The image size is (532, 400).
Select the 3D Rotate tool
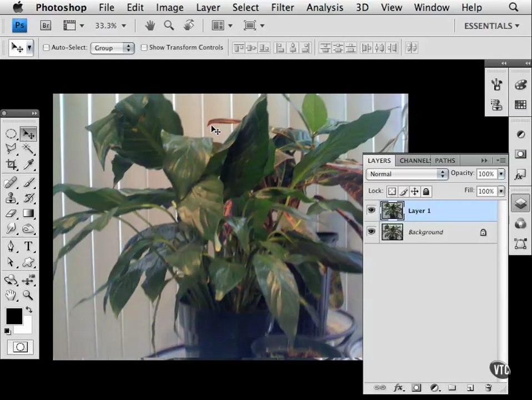point(11,280)
